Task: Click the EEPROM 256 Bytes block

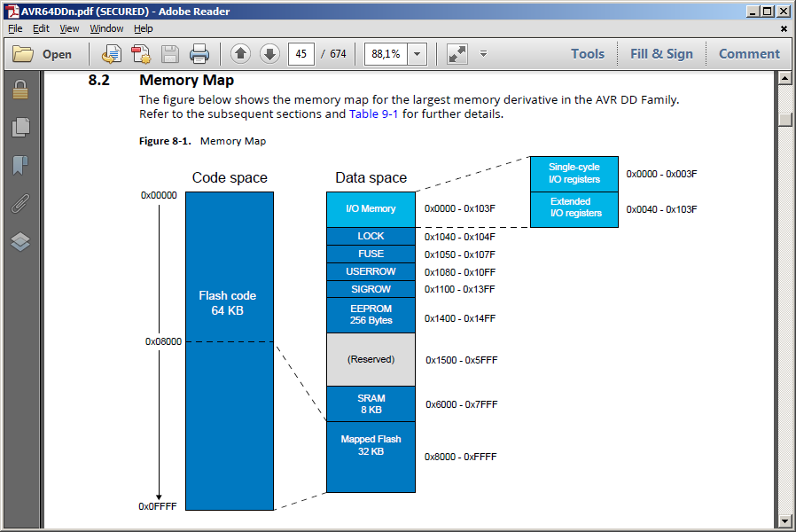Action: [371, 316]
